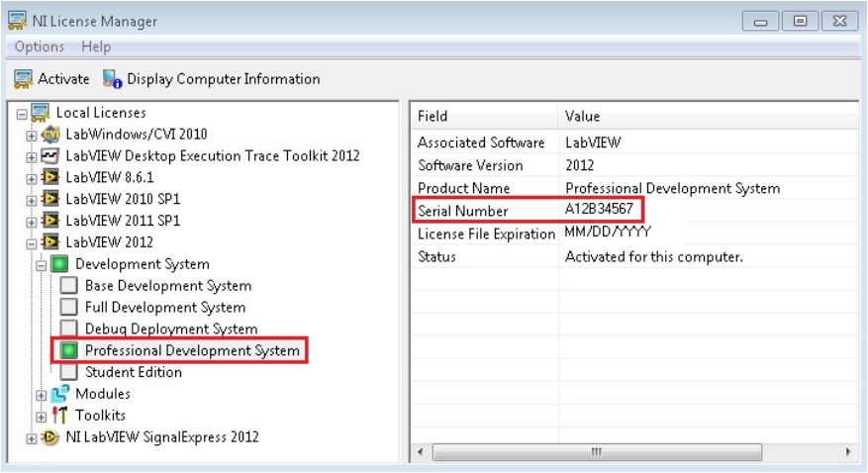Click the Toolkits hammer icon
Viewport: 868px width, 473px height.
click(x=59, y=416)
